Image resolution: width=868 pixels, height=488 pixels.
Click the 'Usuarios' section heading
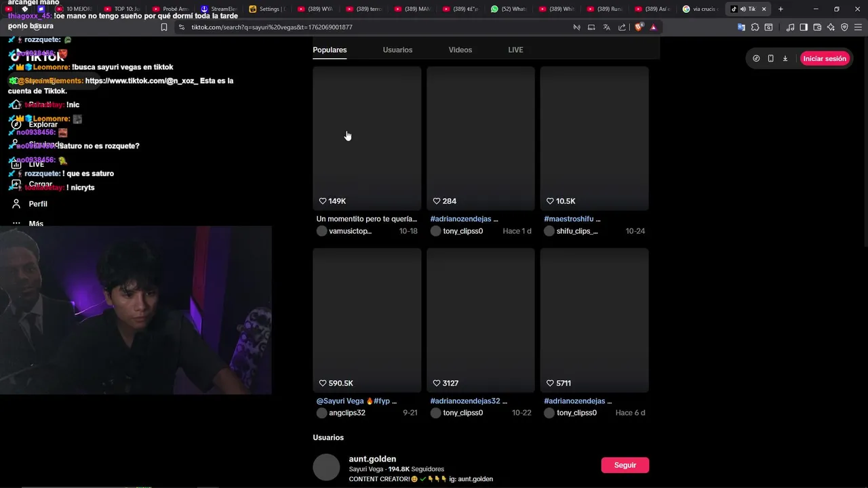tap(328, 438)
